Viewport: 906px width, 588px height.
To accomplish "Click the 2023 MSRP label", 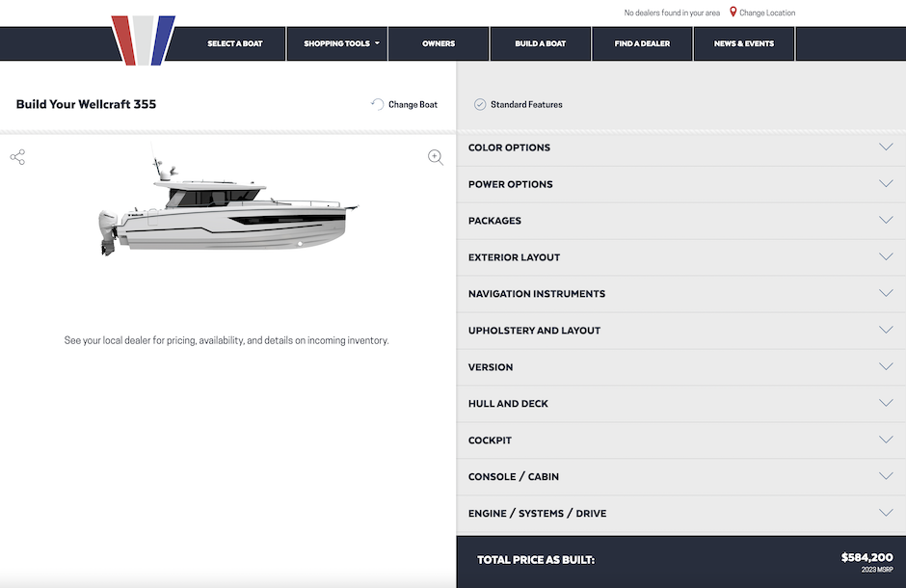I will (x=877, y=570).
